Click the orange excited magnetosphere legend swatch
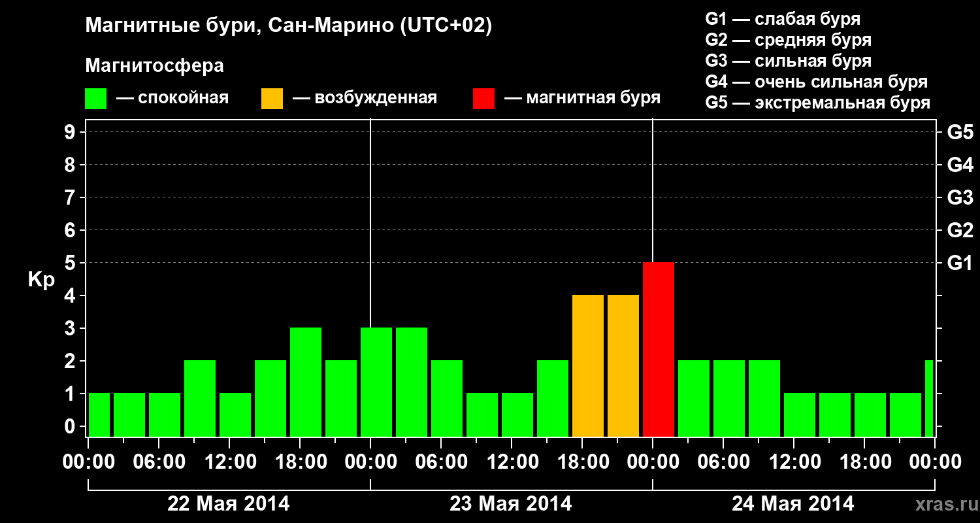 [272, 99]
